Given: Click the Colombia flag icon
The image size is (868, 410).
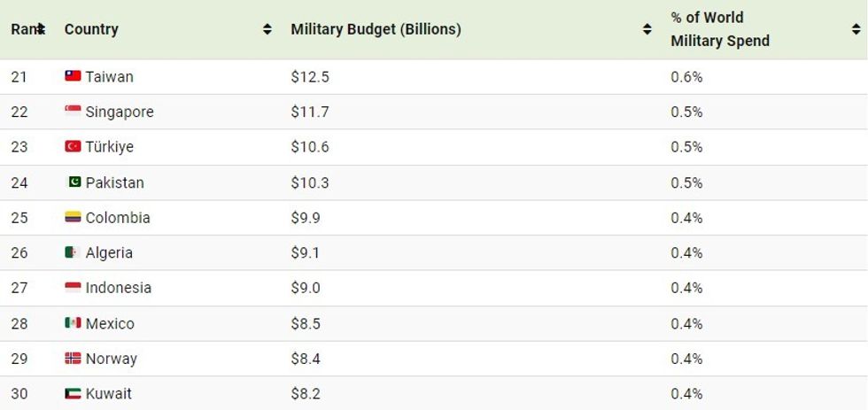Looking at the screenshot, I should [x=73, y=217].
